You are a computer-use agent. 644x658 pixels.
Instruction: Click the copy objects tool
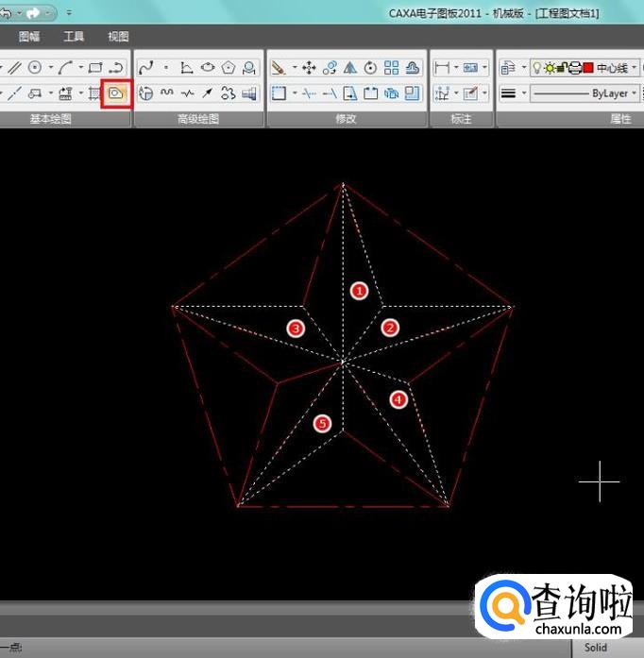click(x=330, y=68)
